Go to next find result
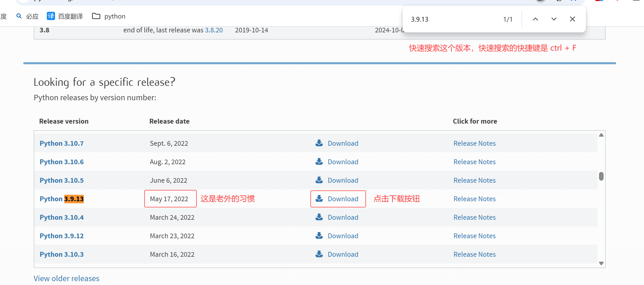644x285 pixels. pyautogui.click(x=554, y=19)
